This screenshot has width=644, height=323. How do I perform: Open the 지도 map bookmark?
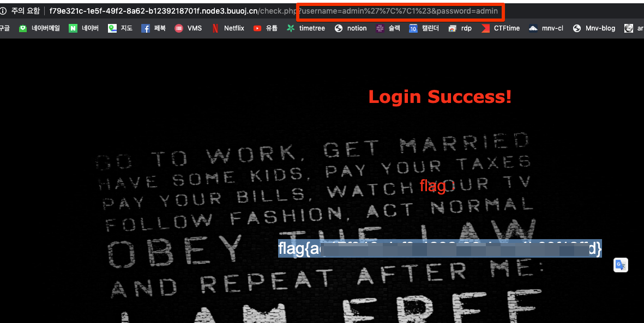(121, 28)
